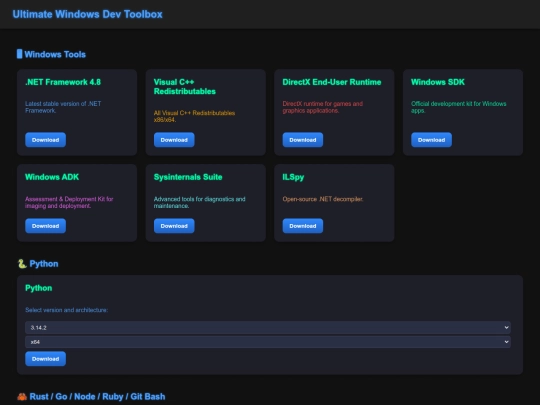540x405 pixels.
Task: Download .NET Framework 4.8
Action: click(45, 140)
